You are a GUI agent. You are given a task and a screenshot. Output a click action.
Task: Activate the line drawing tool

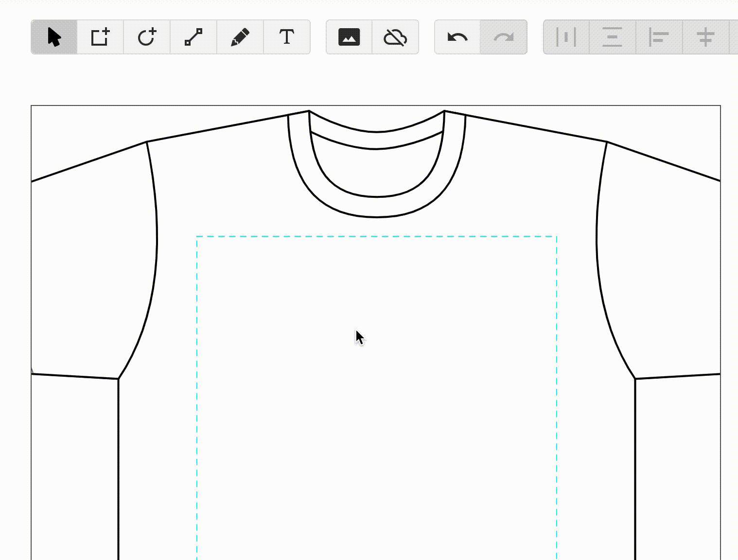(x=193, y=37)
